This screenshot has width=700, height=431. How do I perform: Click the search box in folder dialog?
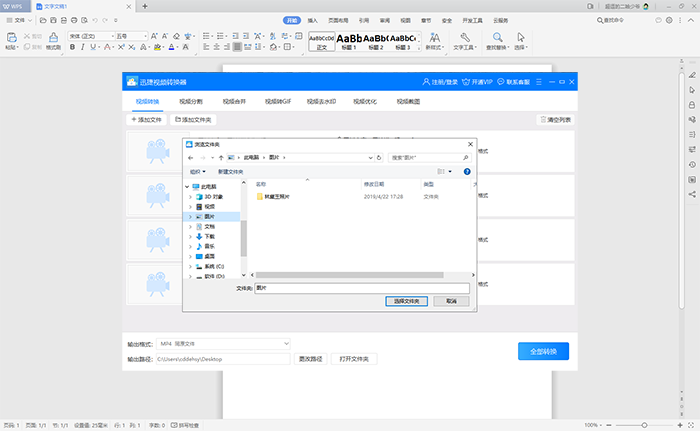point(429,158)
